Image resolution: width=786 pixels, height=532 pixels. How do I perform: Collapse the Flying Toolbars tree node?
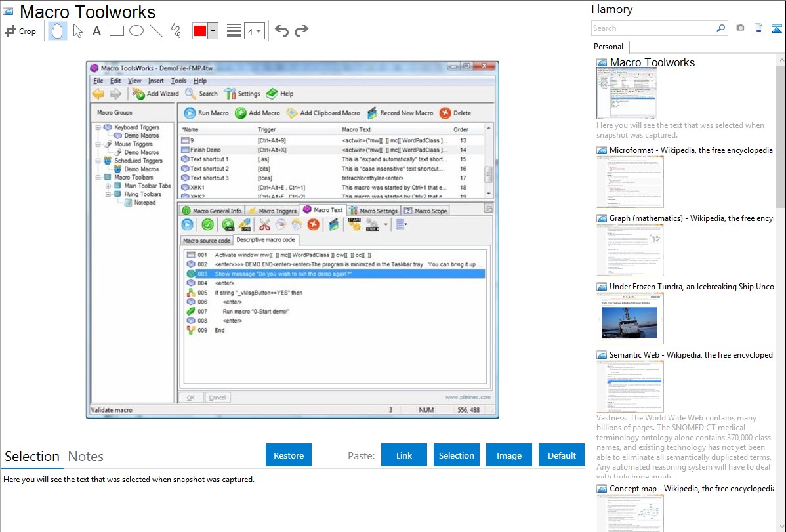point(108,194)
